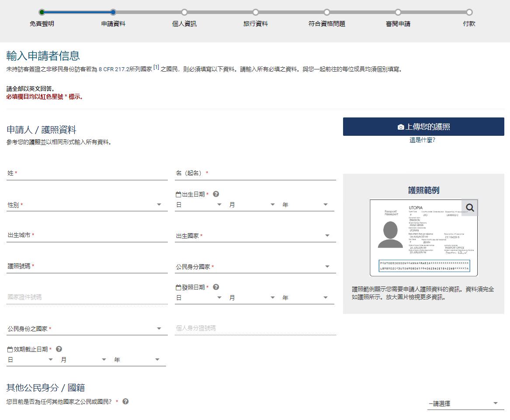Click help icon next to 發照日期

pos(216,287)
